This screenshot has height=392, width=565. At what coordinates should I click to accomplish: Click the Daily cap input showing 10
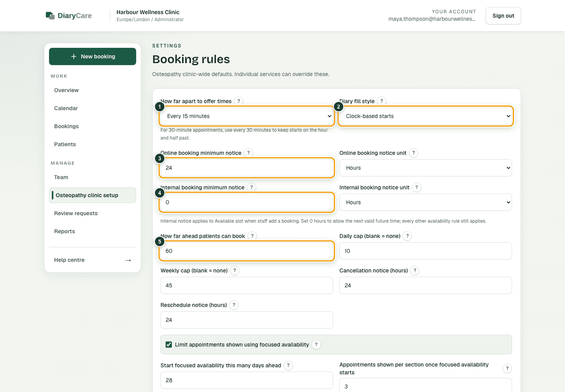426,251
